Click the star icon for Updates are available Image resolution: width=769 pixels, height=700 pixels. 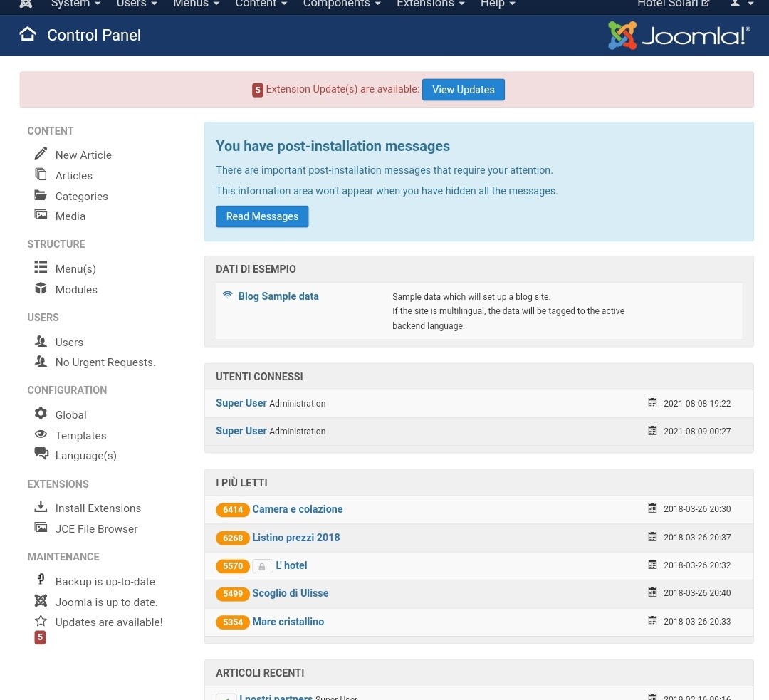pyautogui.click(x=41, y=621)
